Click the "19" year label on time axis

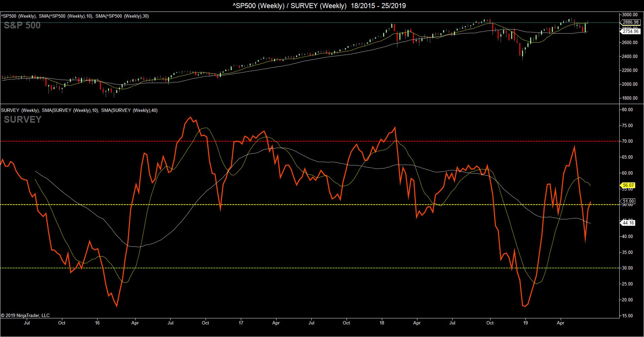[525, 323]
